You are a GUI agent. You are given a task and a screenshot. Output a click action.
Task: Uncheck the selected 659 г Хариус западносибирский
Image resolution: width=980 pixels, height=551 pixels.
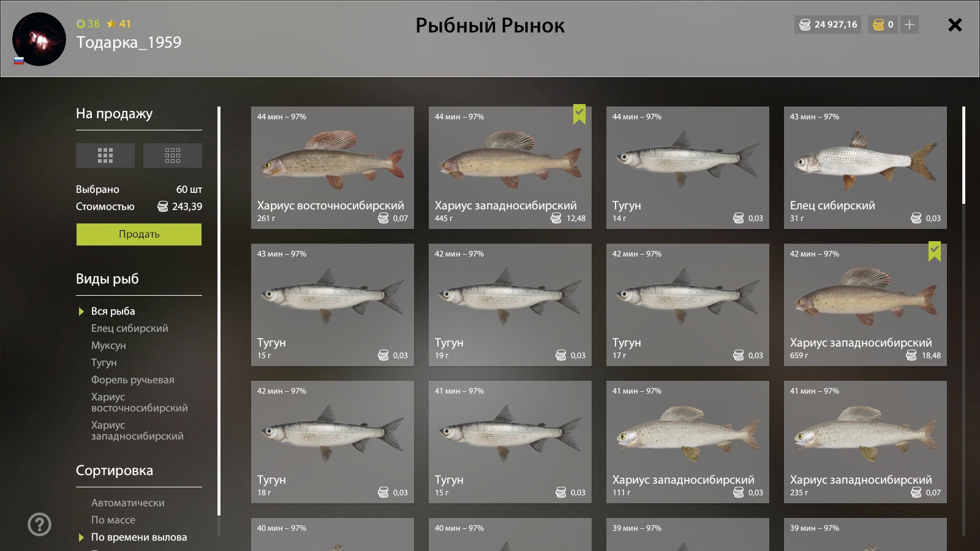click(x=865, y=305)
